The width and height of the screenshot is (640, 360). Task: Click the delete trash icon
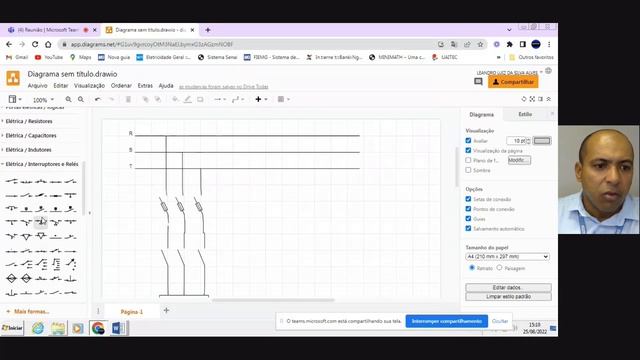(x=128, y=99)
